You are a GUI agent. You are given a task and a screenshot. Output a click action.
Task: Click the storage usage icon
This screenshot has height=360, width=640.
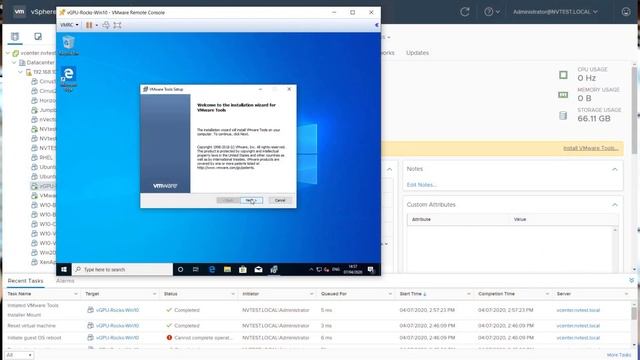[x=563, y=116]
